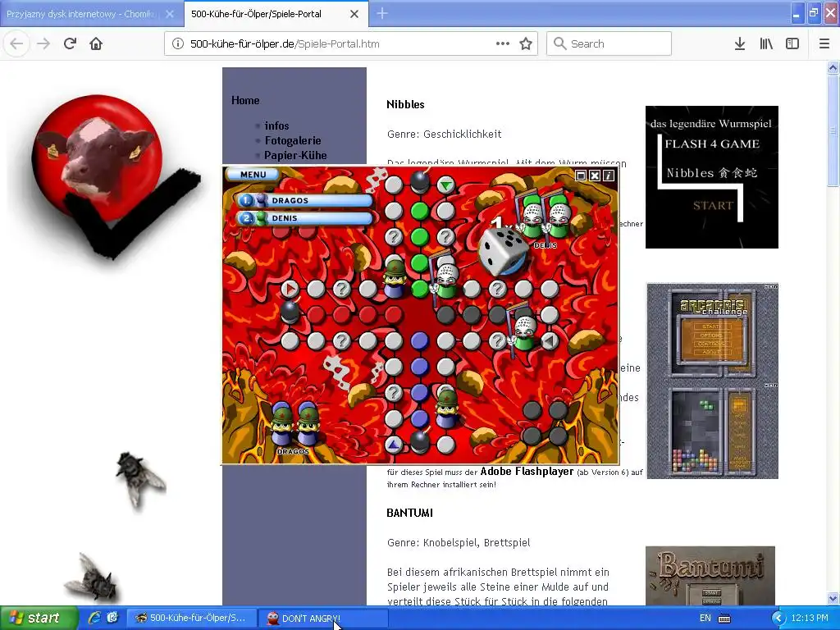The width and height of the screenshot is (840, 630).
Task: Select player 1 DRAGOS bar
Action: click(304, 200)
